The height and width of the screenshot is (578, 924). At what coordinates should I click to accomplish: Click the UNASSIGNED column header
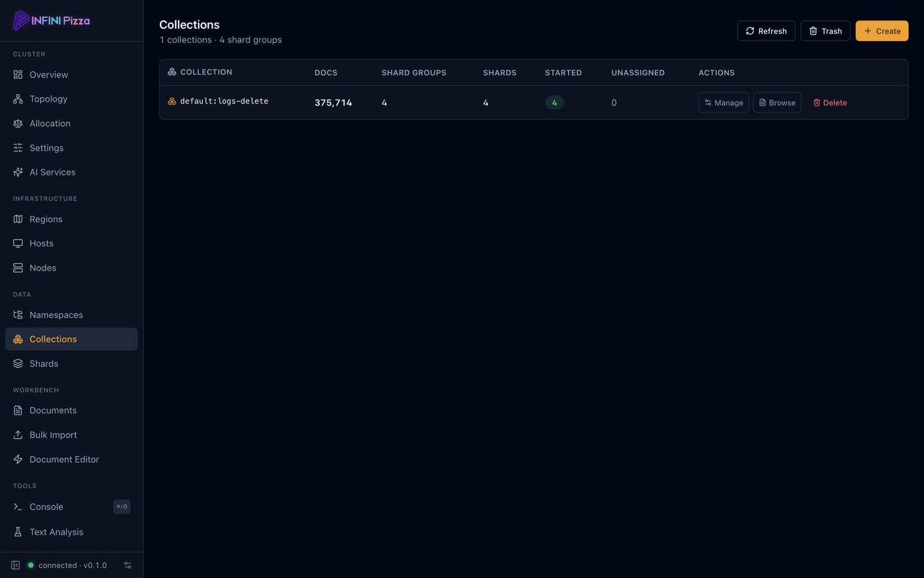coord(638,73)
